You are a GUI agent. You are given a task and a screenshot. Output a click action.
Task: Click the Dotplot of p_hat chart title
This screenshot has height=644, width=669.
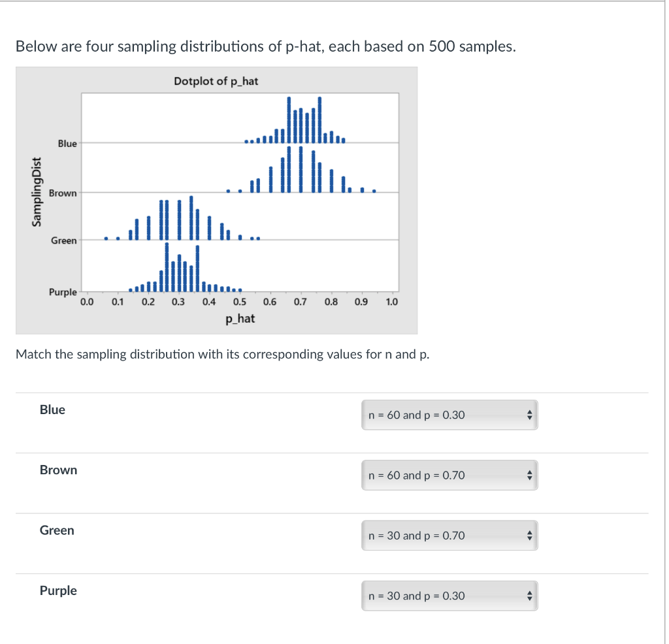[x=216, y=81]
